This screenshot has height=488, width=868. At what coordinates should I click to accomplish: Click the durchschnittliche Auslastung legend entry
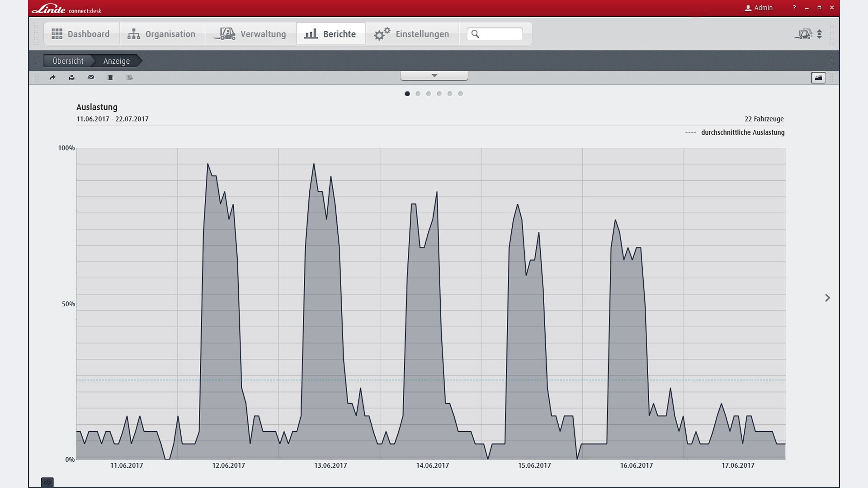[742, 132]
